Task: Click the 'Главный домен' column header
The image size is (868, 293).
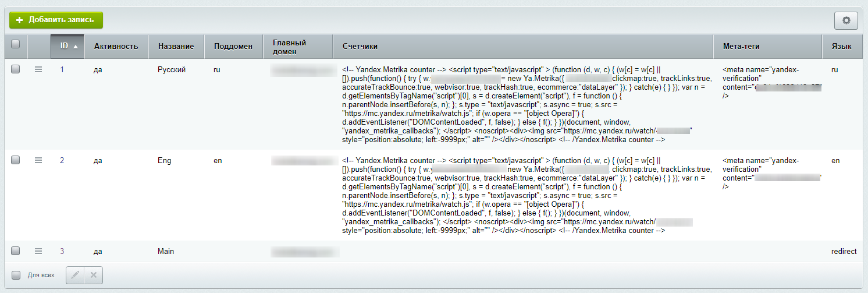Action: pyautogui.click(x=289, y=47)
